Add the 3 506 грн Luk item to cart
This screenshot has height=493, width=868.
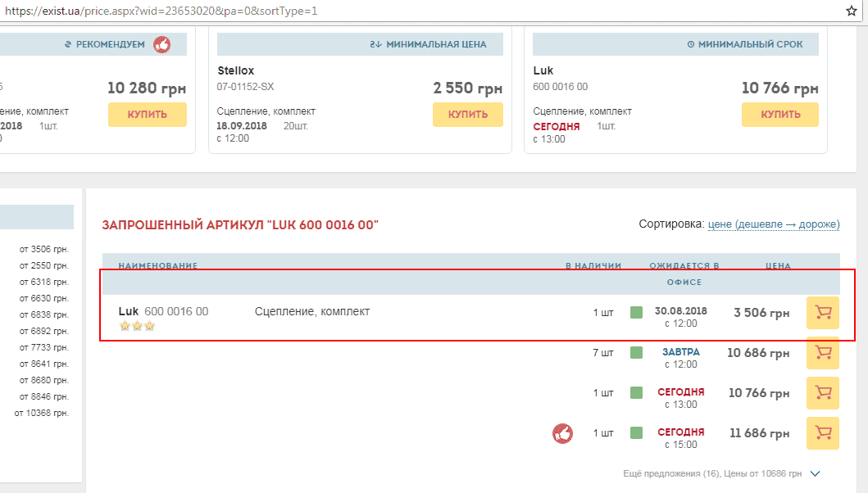click(823, 313)
